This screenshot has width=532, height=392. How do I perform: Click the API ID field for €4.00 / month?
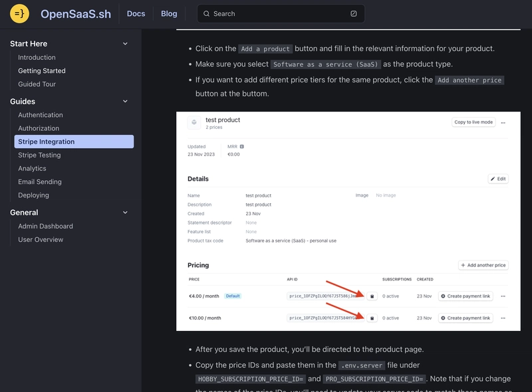pos(325,296)
